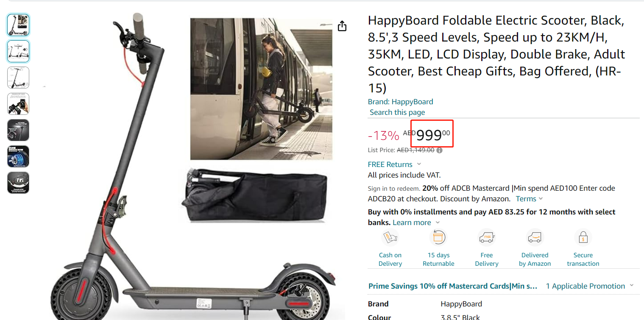Viewport: 644px width, 320px height.
Task: Select the phone app control thumbnail
Action: pyautogui.click(x=18, y=104)
